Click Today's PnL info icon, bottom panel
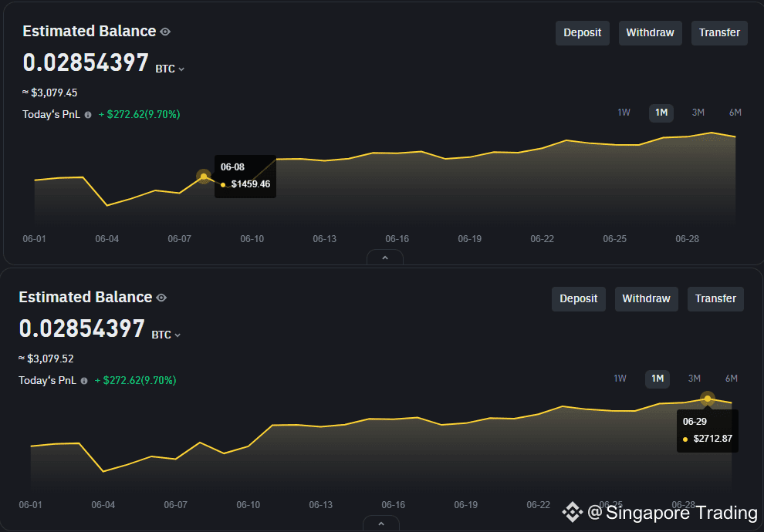Image resolution: width=764 pixels, height=532 pixels. point(83,381)
